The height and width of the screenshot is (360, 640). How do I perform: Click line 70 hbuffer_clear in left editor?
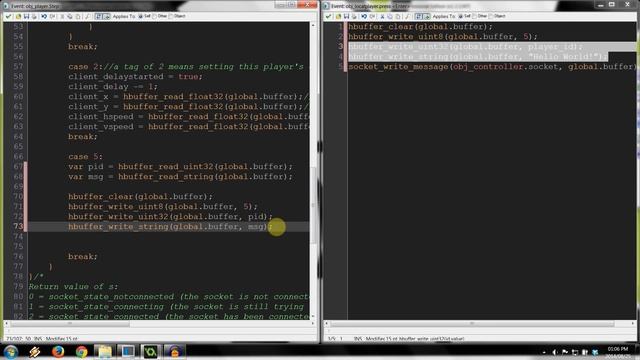click(x=140, y=197)
